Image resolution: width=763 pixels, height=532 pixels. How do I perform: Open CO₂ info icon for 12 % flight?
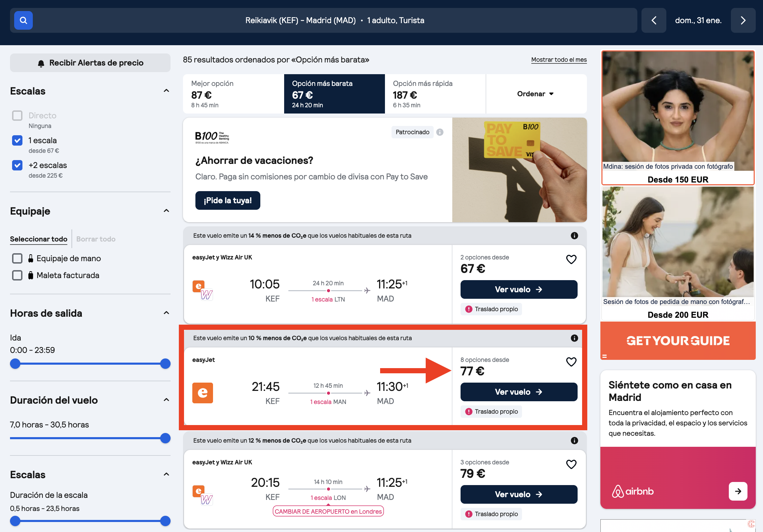[x=574, y=441]
